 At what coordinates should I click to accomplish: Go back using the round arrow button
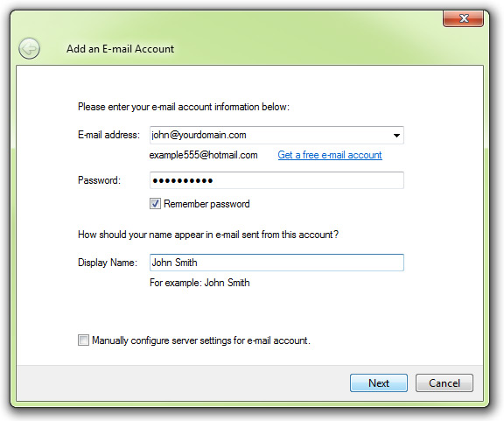coord(29,49)
